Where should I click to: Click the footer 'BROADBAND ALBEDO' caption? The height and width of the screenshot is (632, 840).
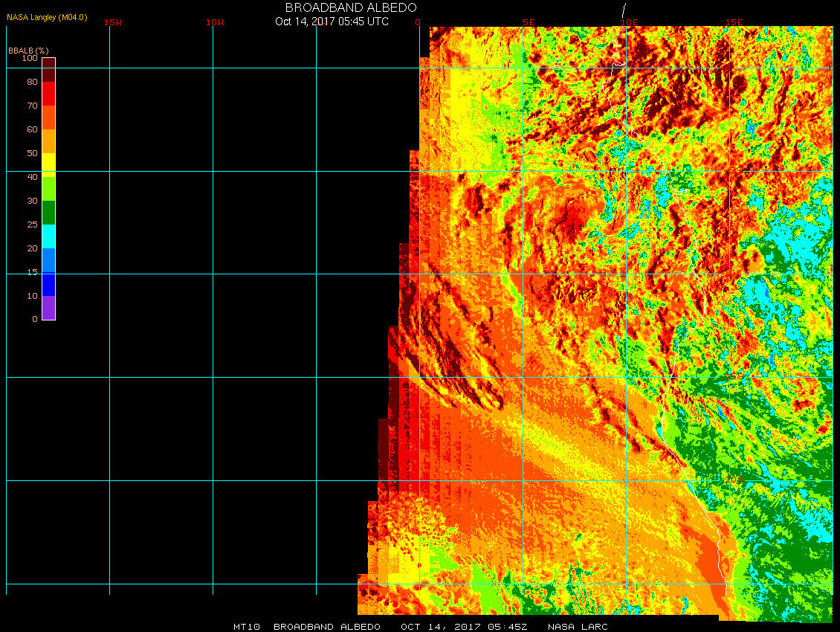coord(327,627)
